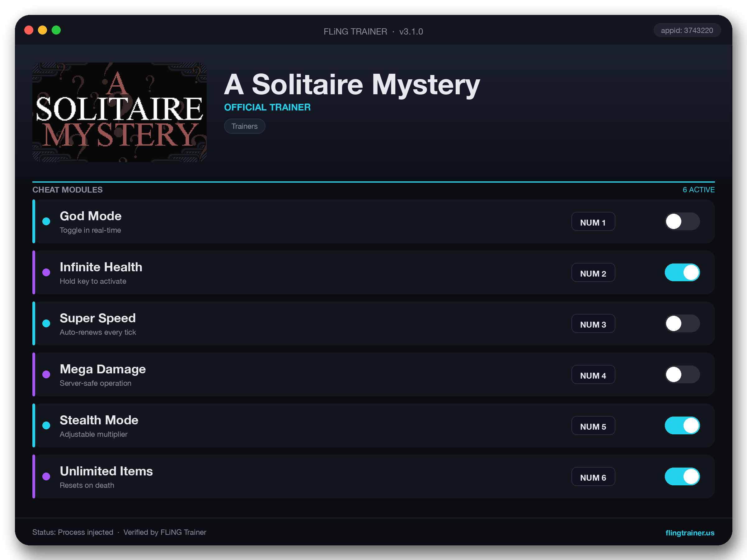Click 'Verified by FLiNG Trainer' footer text
Screen dimensions: 747x560
coord(165,532)
